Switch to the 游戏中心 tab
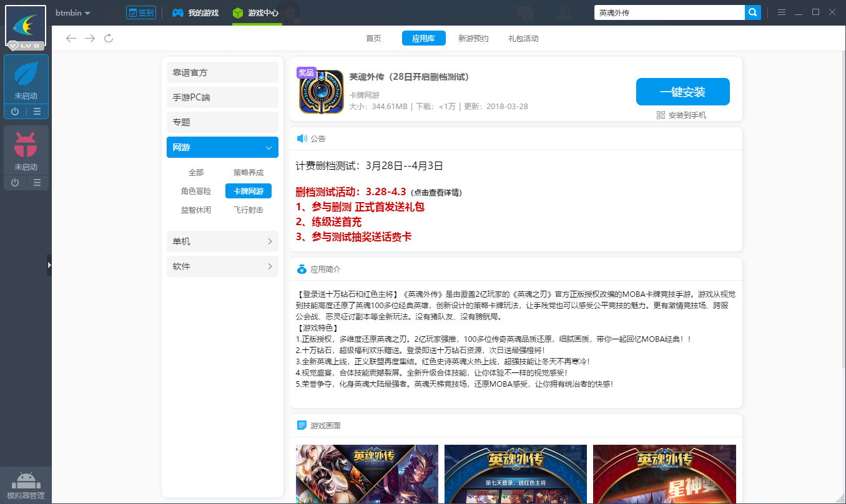Screen dimensions: 846x504 (x=256, y=12)
